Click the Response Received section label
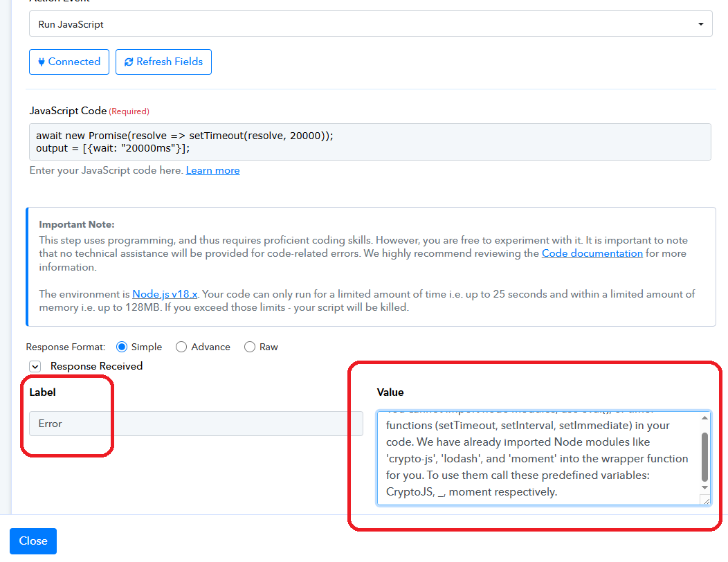The width and height of the screenshot is (728, 562). click(96, 366)
